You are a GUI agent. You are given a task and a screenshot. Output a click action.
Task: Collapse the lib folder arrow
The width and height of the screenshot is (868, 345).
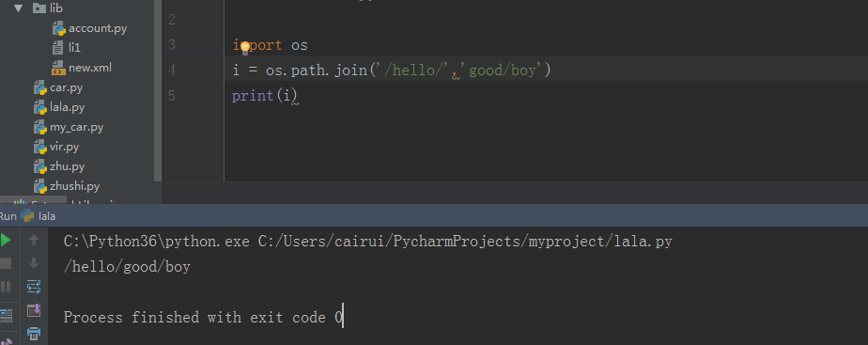[18, 8]
